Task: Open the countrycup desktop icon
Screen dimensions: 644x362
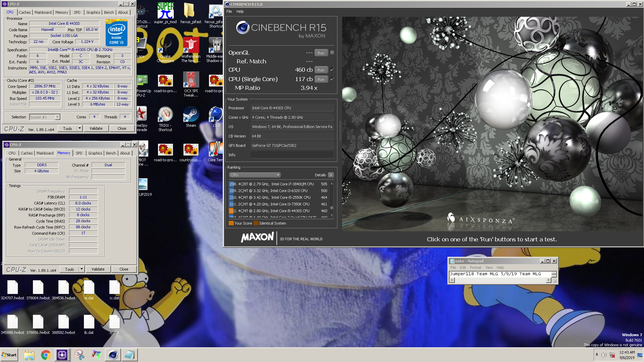Action: (x=191, y=153)
